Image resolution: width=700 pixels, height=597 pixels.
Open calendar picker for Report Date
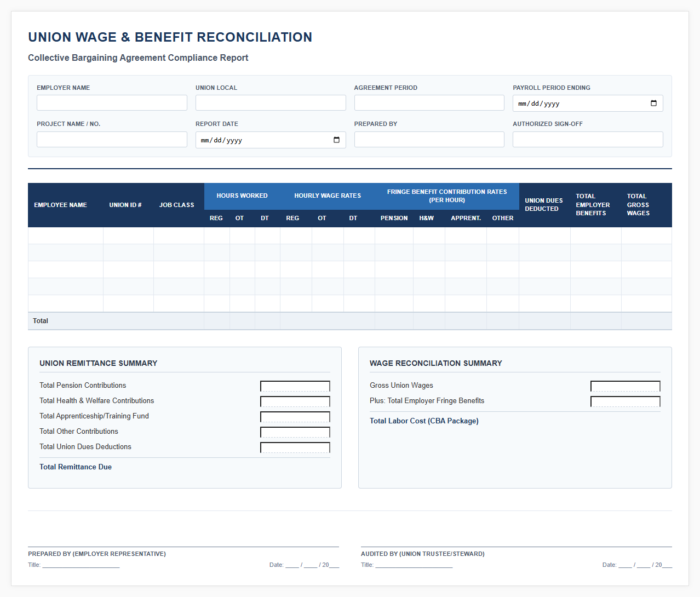pos(336,140)
